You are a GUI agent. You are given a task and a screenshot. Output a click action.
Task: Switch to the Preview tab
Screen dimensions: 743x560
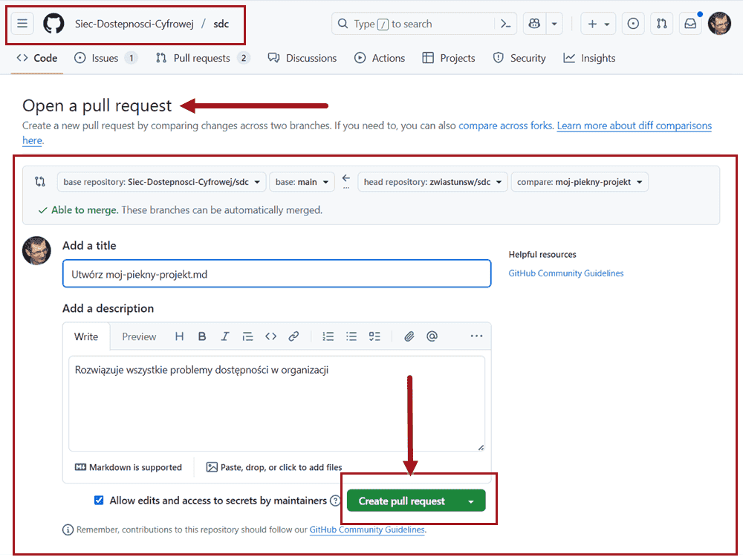tap(139, 336)
